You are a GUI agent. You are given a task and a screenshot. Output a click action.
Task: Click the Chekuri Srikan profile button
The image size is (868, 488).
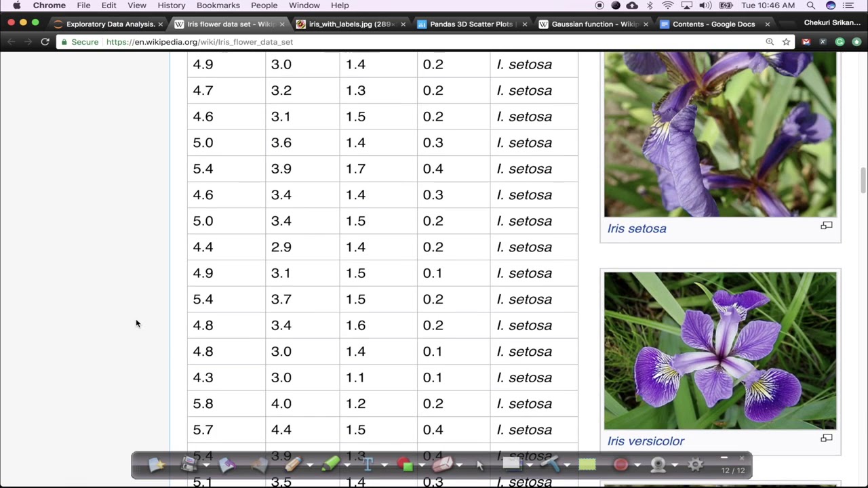832,23
